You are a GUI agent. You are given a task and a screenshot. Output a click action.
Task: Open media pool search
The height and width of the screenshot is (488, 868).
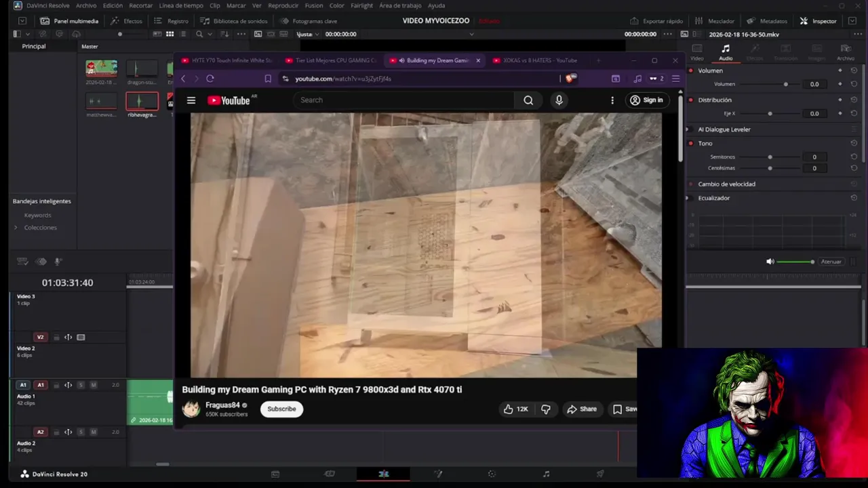(199, 34)
